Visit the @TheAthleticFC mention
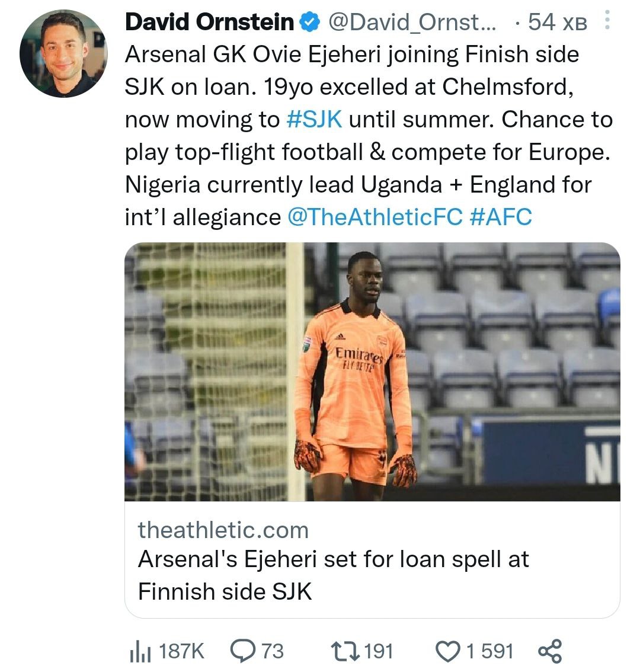Image resolution: width=640 pixels, height=672 pixels. [375, 217]
